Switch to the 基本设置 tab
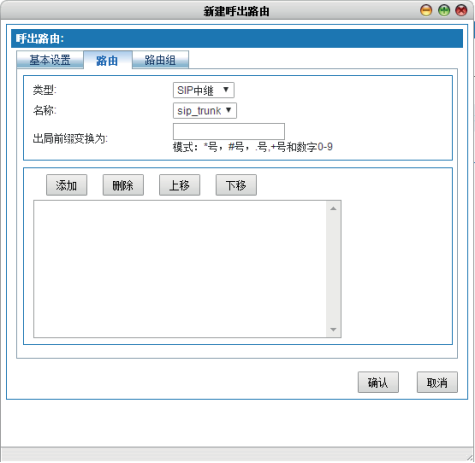This screenshot has width=475, height=463. point(50,60)
